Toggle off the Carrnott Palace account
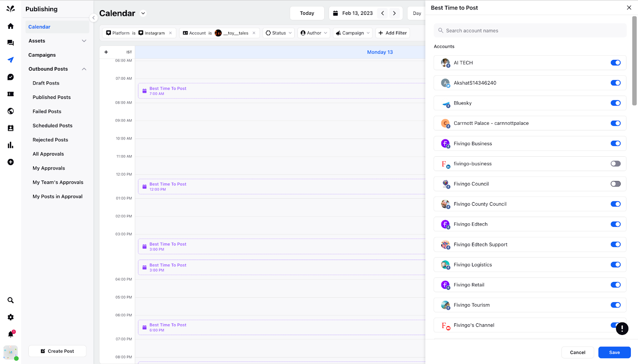The width and height of the screenshot is (638, 364). pyautogui.click(x=616, y=123)
